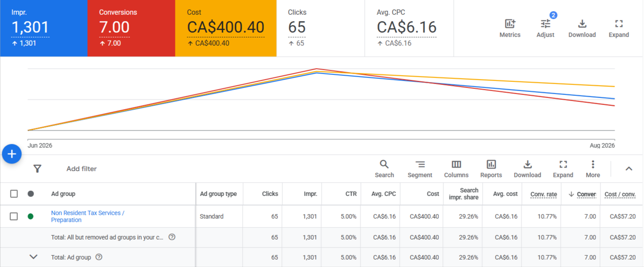Click 1,301 impressions in Non Resident Tax row
The width and height of the screenshot is (644, 267).
tap(310, 216)
